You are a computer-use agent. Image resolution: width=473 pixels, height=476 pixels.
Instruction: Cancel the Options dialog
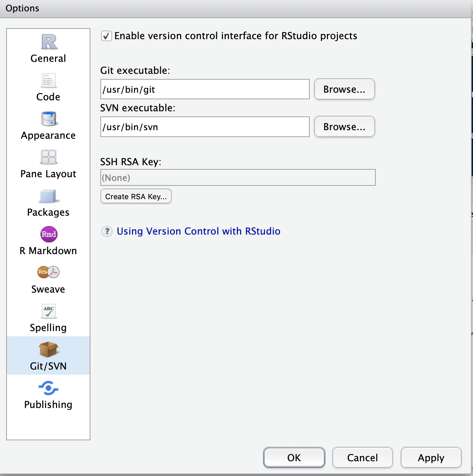point(363,457)
